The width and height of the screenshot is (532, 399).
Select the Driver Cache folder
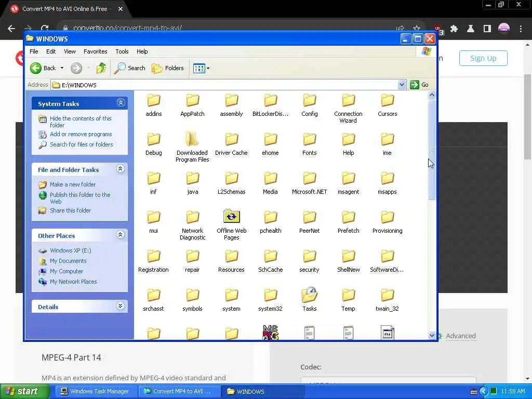click(231, 144)
